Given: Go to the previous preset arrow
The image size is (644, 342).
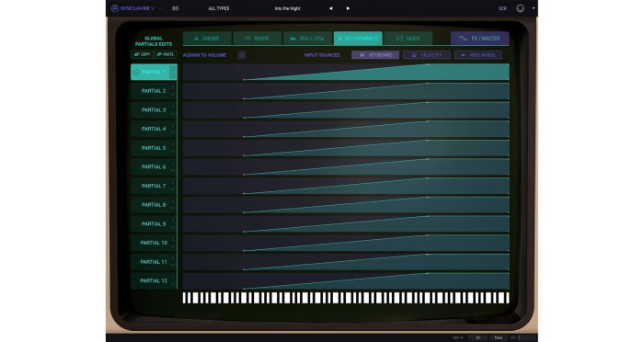Looking at the screenshot, I should click(330, 8).
